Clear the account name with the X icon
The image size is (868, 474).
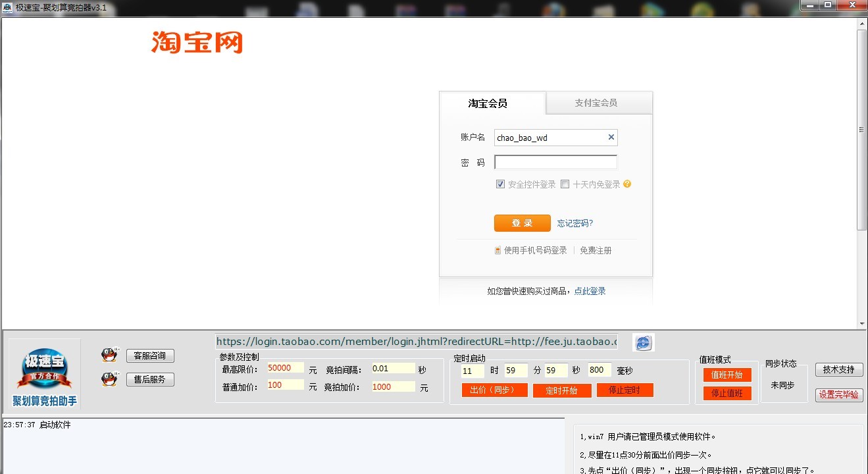point(611,137)
